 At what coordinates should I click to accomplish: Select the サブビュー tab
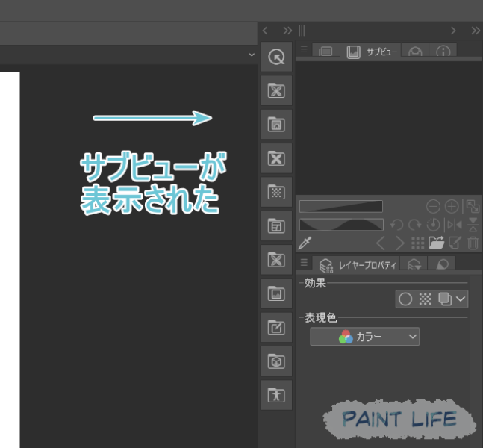tap(372, 52)
